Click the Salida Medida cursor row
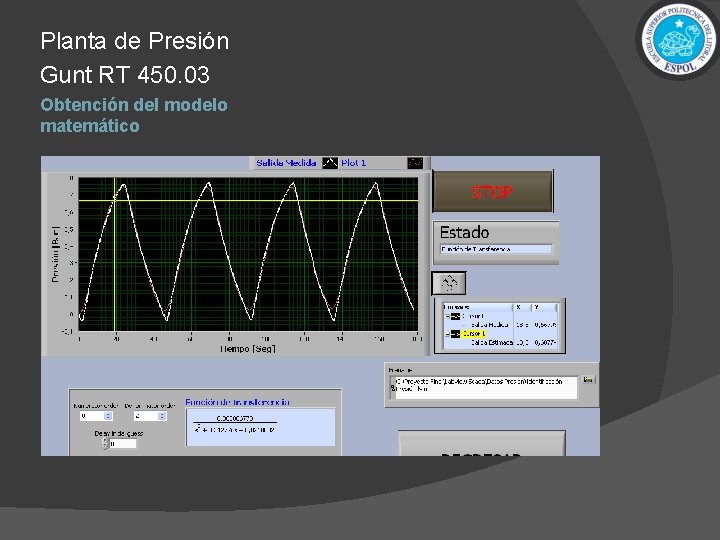 [501, 325]
